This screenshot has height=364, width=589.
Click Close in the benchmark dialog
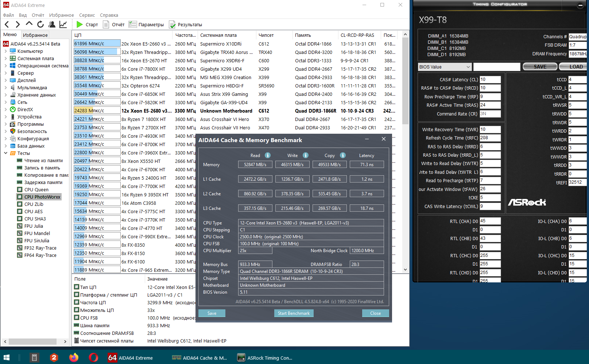point(375,313)
